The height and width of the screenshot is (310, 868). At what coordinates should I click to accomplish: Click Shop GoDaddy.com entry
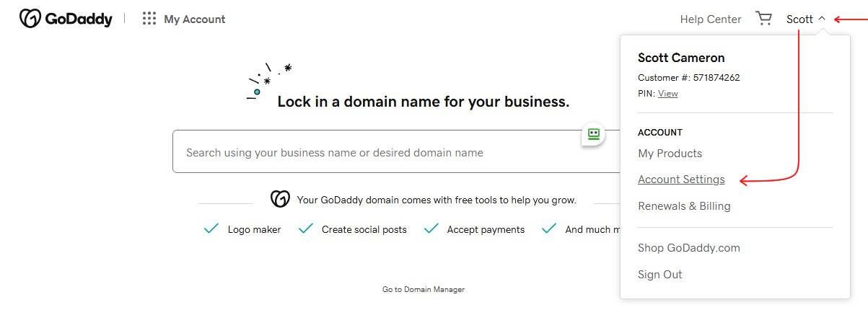pyautogui.click(x=689, y=248)
